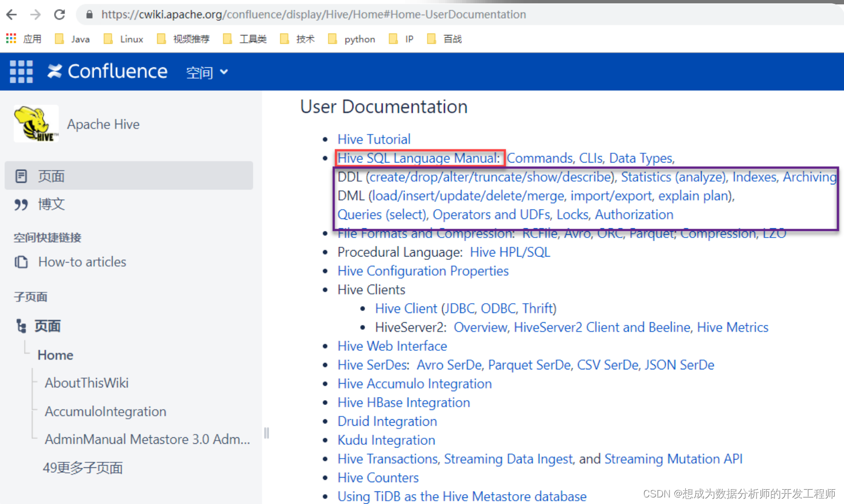Viewport: 844px width, 504px height.
Task: Expand 49更多子页面 link
Action: click(83, 468)
